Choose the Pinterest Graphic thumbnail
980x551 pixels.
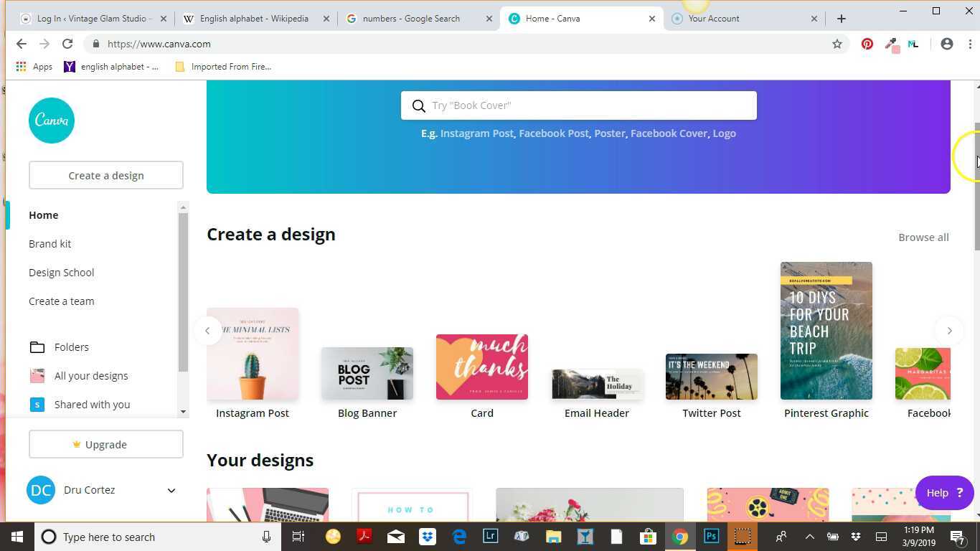(826, 331)
